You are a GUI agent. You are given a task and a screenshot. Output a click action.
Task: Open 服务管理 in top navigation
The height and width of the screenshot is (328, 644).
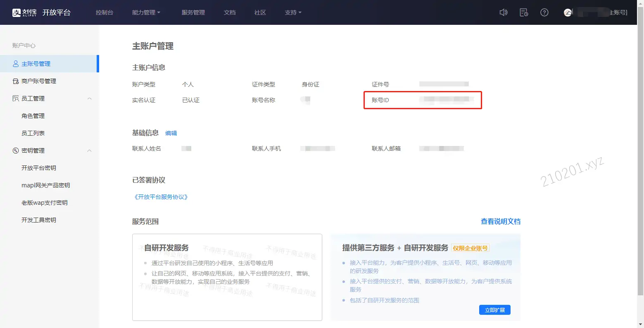point(193,12)
